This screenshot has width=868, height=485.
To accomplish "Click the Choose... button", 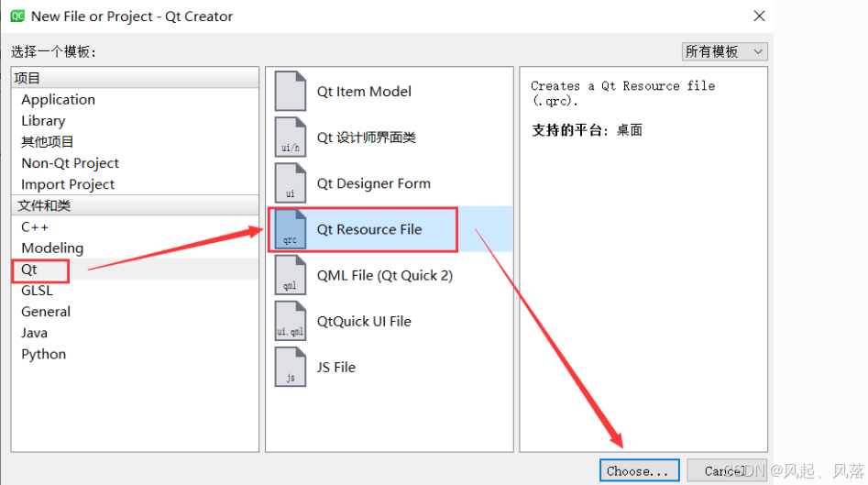I will [640, 470].
